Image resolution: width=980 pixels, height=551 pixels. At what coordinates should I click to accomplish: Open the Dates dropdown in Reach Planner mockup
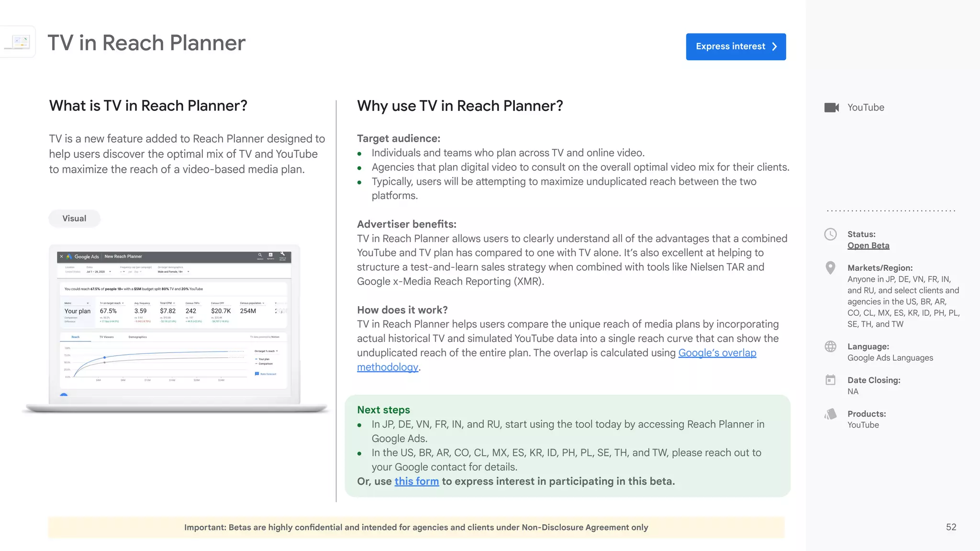[110, 272]
